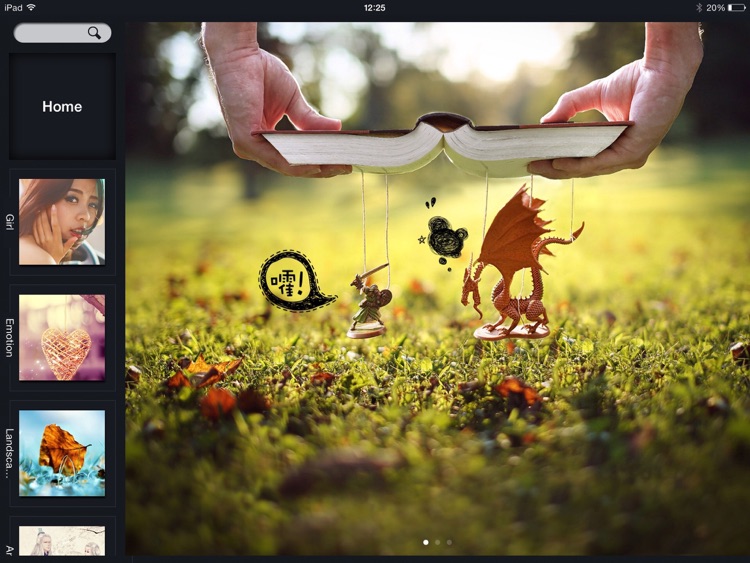Click the Emotion vertical label

[x=10, y=338]
